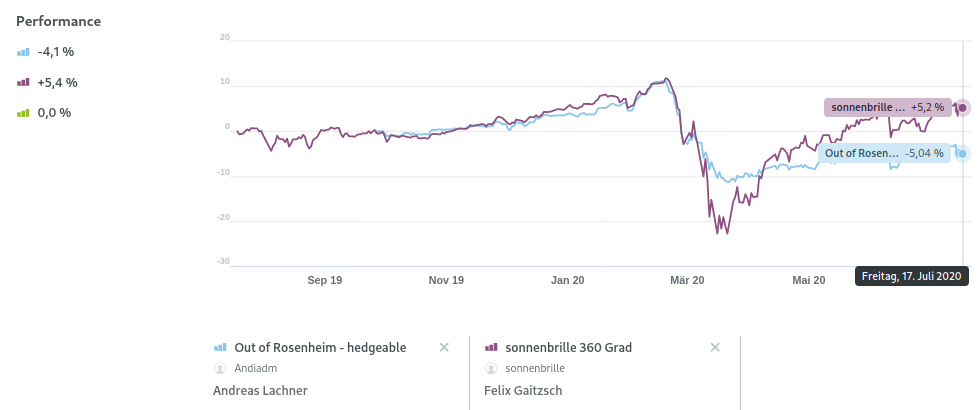Click the Andiadm user avatar icon
Screen dimensions: 980x410
tap(220, 368)
